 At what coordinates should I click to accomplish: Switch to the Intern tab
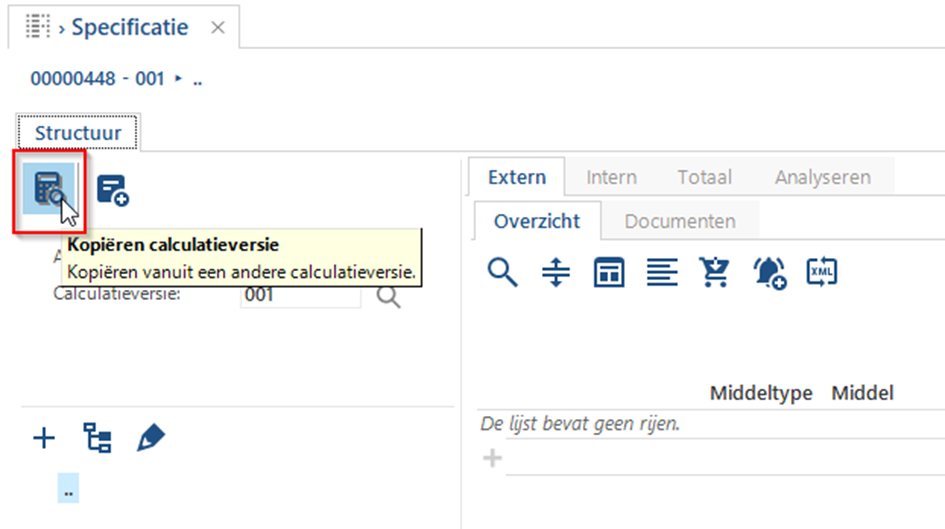pyautogui.click(x=611, y=177)
